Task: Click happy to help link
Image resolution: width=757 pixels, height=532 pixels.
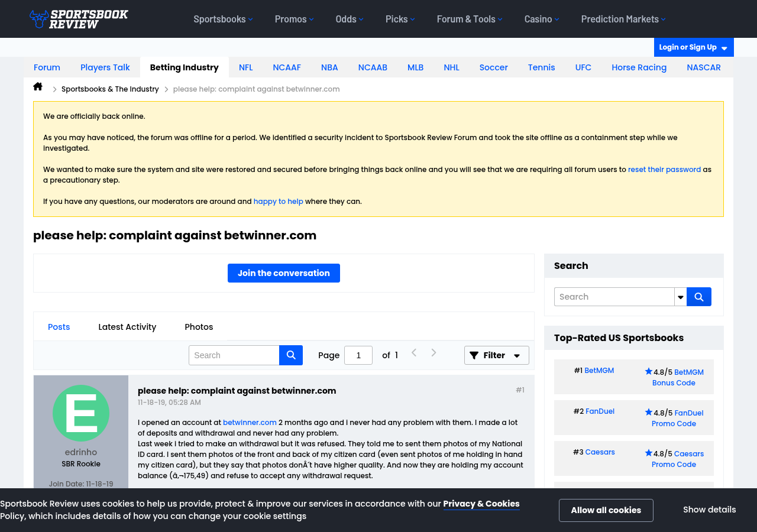Action: 279,201
